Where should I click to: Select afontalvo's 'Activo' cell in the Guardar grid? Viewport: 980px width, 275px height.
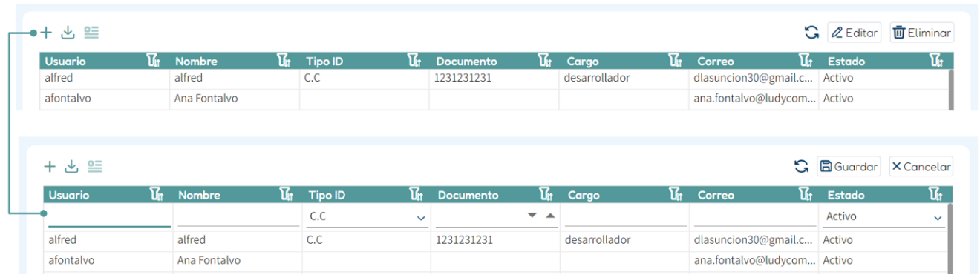click(x=883, y=261)
